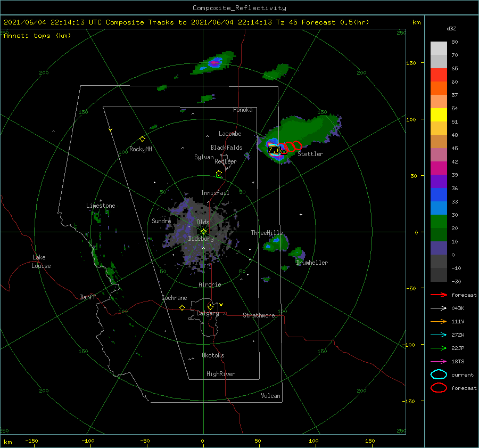Click the Okotoks city label
This screenshot has width=479, height=448.
point(213,356)
